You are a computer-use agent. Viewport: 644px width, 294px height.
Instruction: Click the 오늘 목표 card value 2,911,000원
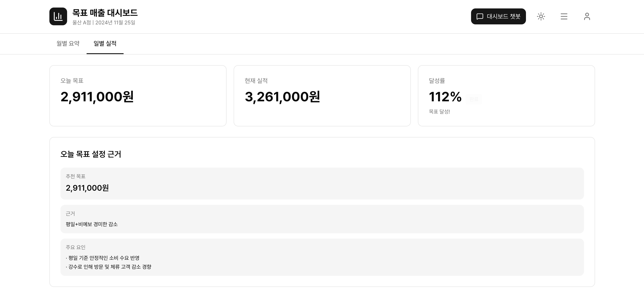point(97,97)
